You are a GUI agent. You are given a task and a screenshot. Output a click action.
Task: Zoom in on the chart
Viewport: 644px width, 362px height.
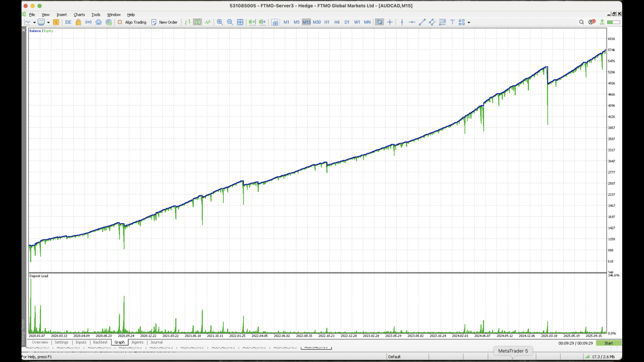tap(220, 22)
